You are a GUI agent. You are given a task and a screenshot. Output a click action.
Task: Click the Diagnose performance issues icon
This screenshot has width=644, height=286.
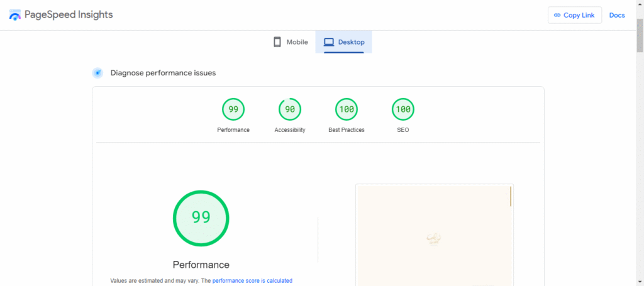(97, 73)
